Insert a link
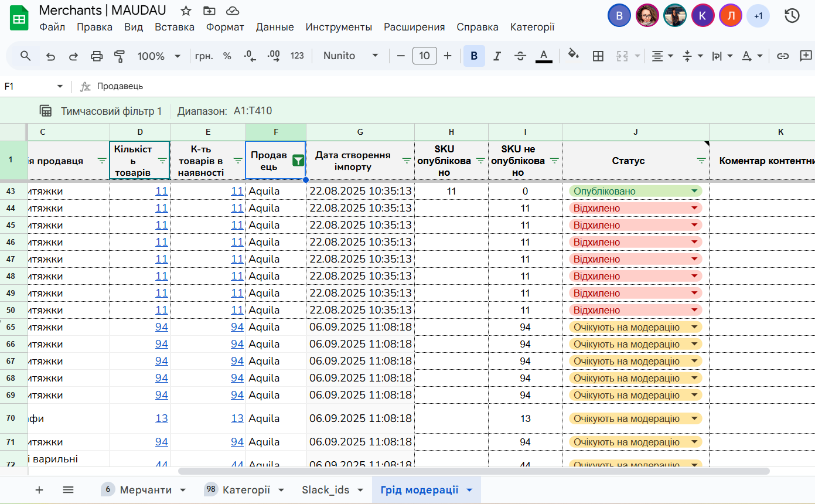The height and width of the screenshot is (504, 815). [x=783, y=56]
